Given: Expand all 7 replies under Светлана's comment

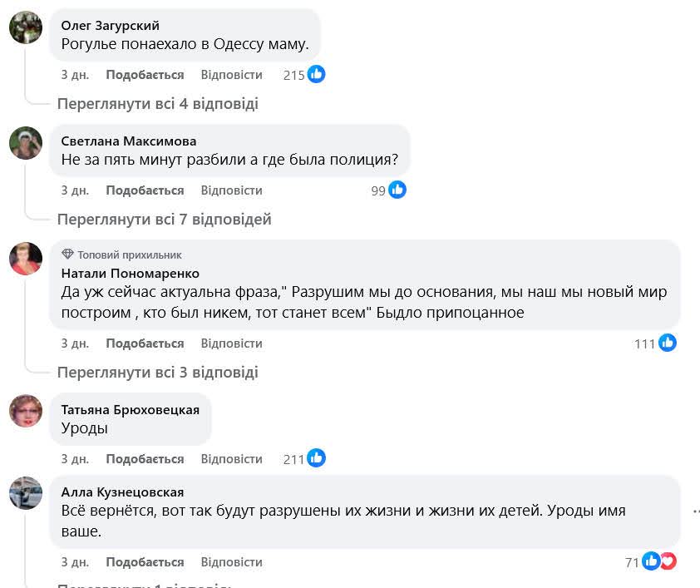Looking at the screenshot, I should [x=164, y=220].
